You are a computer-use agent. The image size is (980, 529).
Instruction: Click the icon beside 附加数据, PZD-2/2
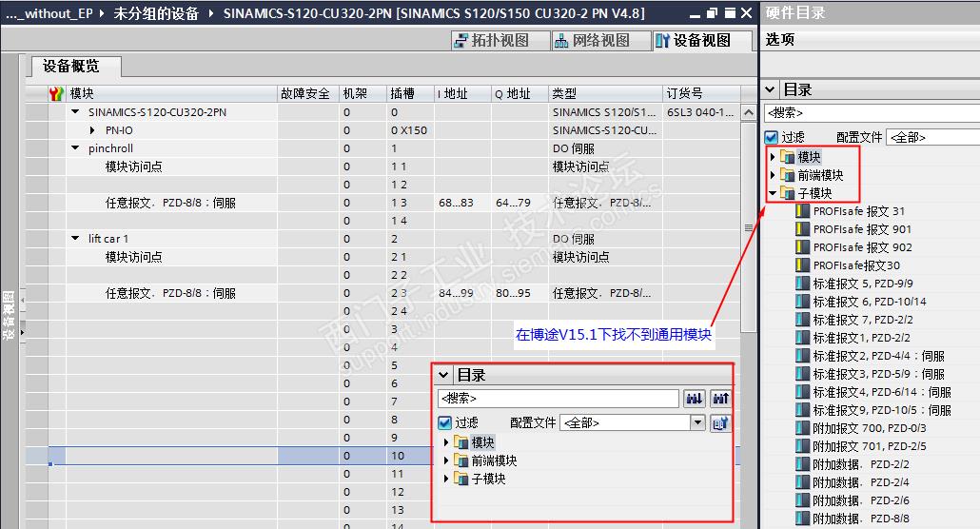(802, 464)
